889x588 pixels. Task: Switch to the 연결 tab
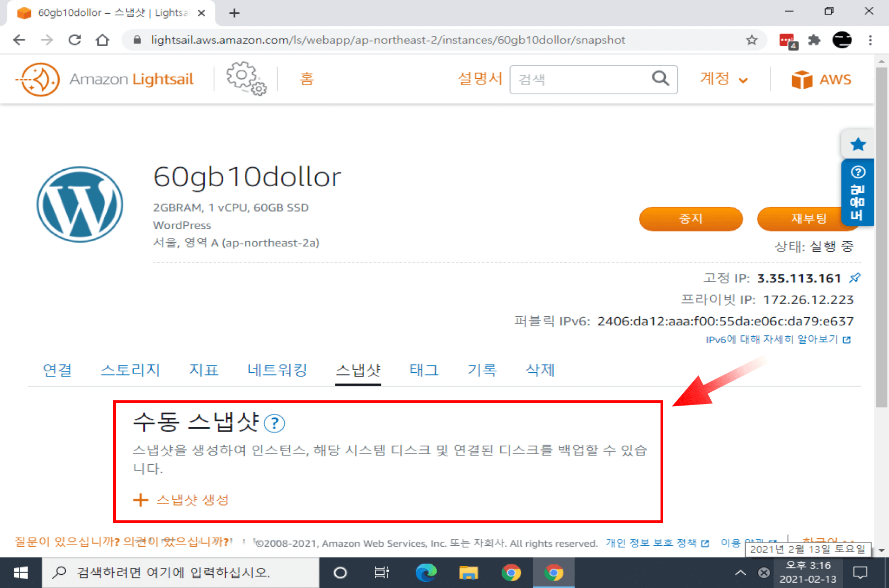[x=57, y=370]
